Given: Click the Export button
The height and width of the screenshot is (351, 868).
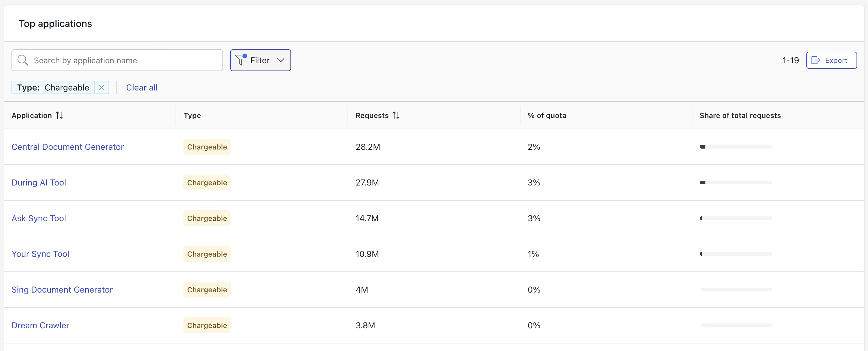Looking at the screenshot, I should (x=831, y=60).
